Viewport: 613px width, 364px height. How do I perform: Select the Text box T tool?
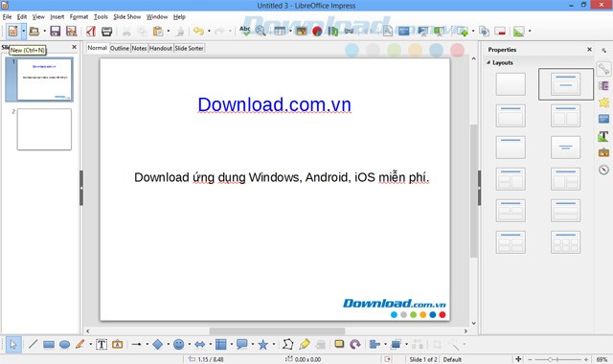tap(102, 345)
